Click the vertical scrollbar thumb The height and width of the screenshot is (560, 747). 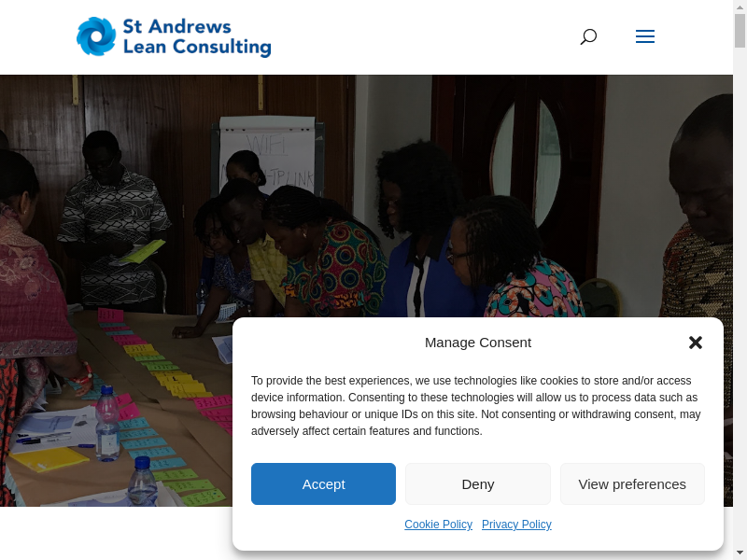tap(740, 31)
